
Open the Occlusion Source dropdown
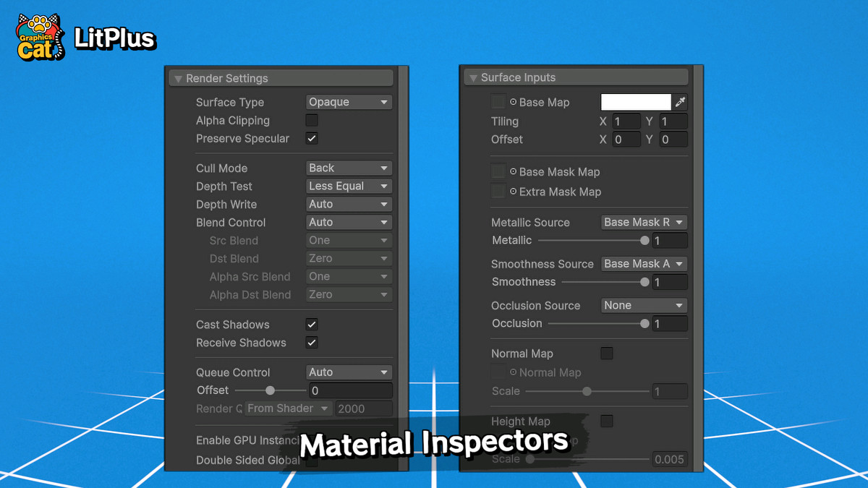[x=644, y=305]
